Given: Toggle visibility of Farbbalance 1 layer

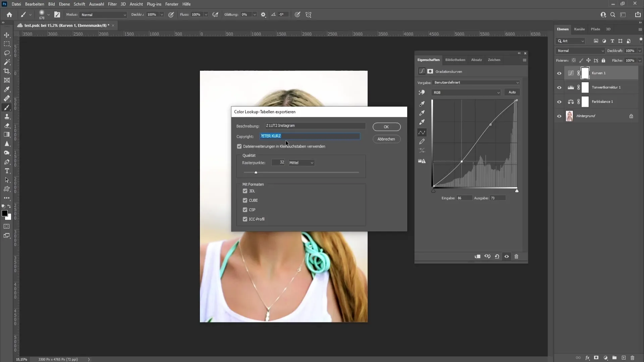Looking at the screenshot, I should point(559,102).
